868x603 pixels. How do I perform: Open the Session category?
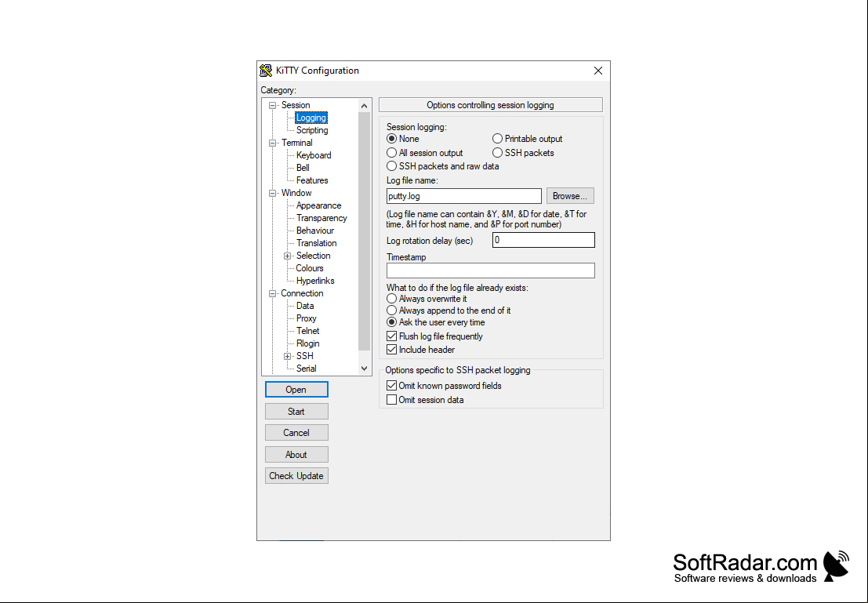[296, 104]
